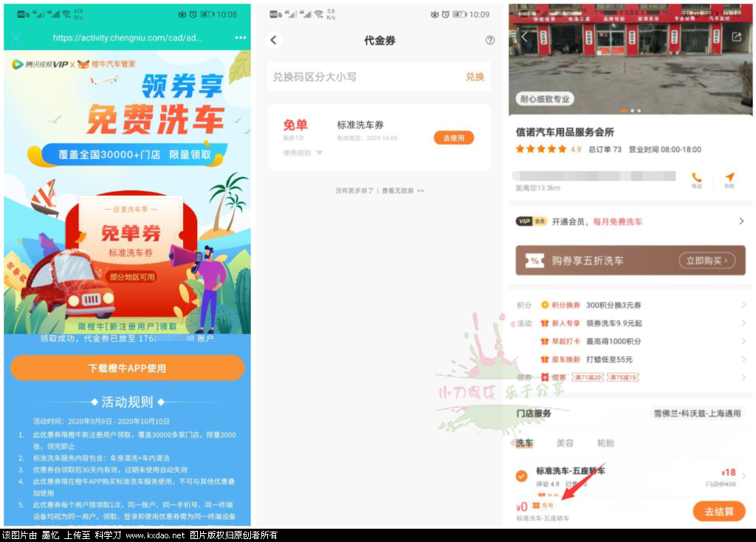Claim the 满75减15 coupon

pyautogui.click(x=623, y=377)
